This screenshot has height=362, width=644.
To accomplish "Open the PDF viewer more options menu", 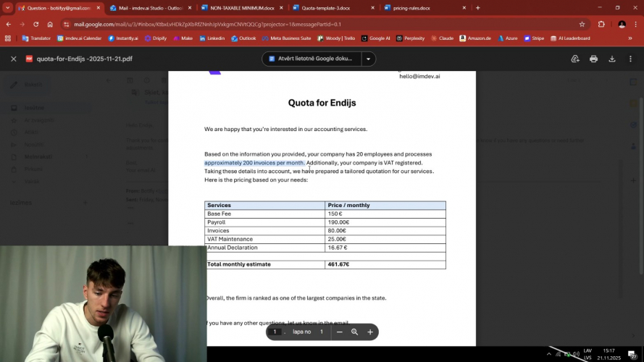I will click(x=630, y=59).
